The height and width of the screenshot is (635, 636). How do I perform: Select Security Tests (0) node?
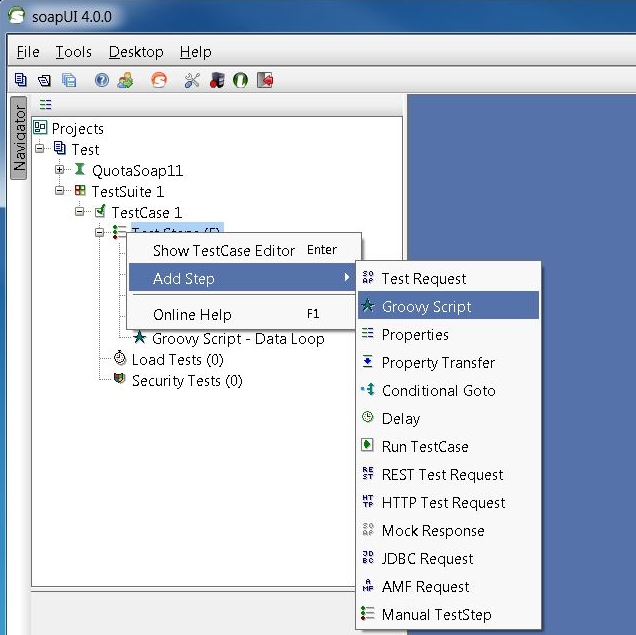tap(187, 381)
